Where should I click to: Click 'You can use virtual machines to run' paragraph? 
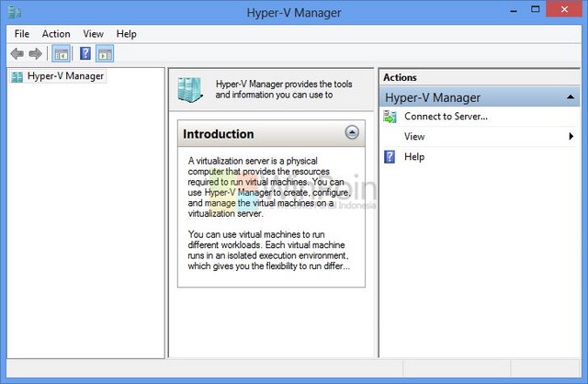pyautogui.click(x=269, y=250)
